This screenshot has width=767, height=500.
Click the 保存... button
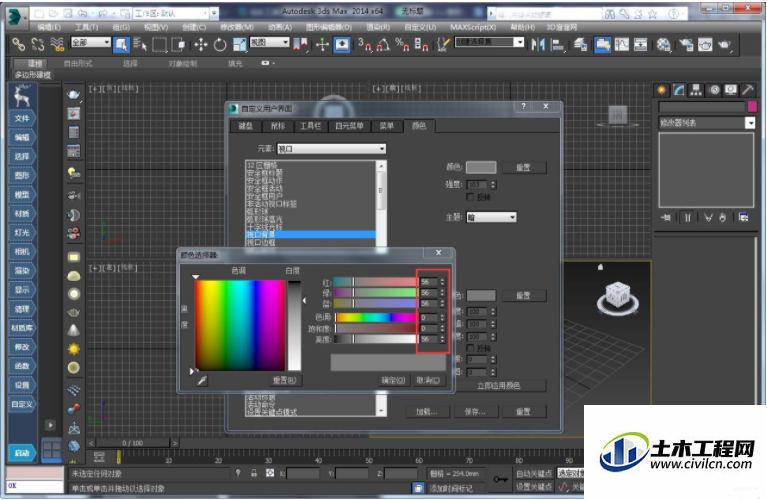click(x=474, y=412)
